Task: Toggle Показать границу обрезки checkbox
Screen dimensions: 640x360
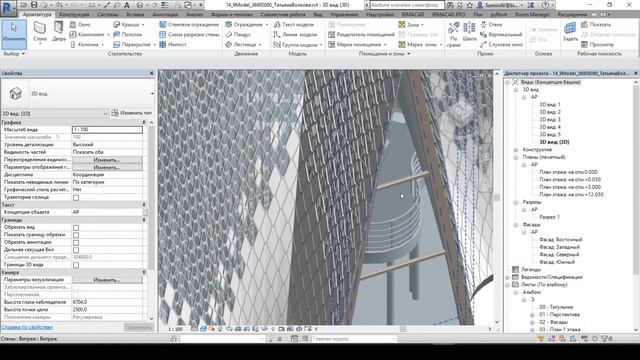Action: (76, 235)
